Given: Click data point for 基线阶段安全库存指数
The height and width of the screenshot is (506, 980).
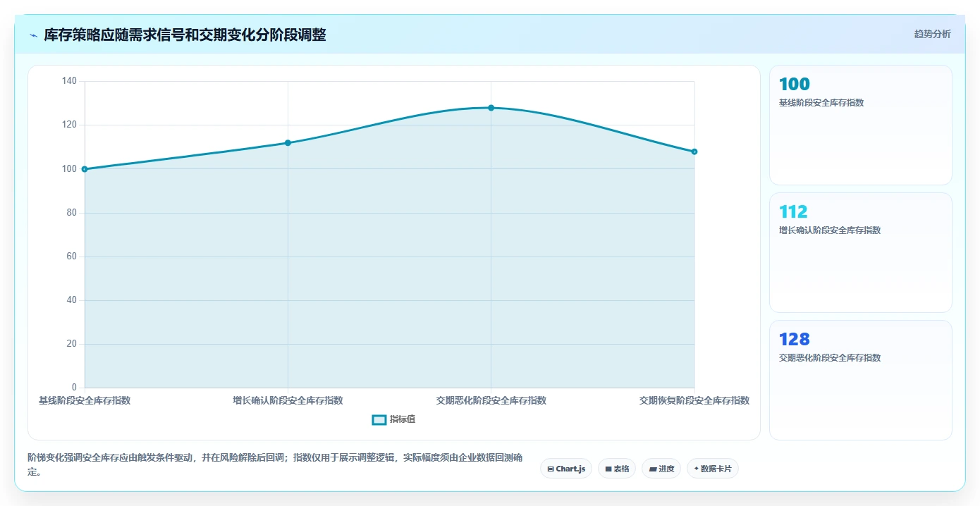Looking at the screenshot, I should pyautogui.click(x=85, y=169).
